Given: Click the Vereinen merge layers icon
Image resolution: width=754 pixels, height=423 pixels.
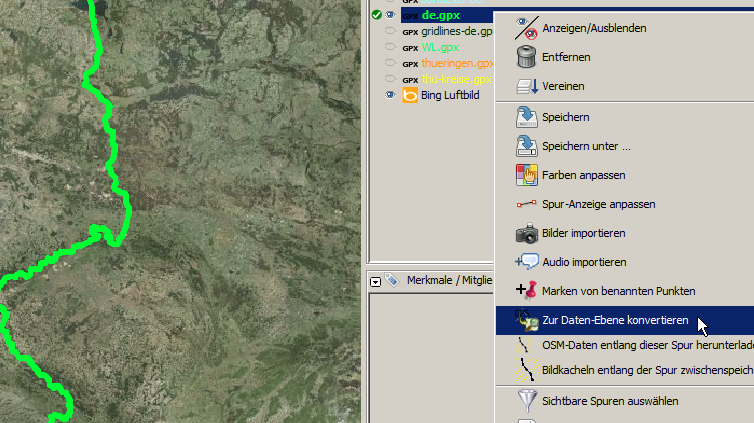Looking at the screenshot, I should 527,87.
